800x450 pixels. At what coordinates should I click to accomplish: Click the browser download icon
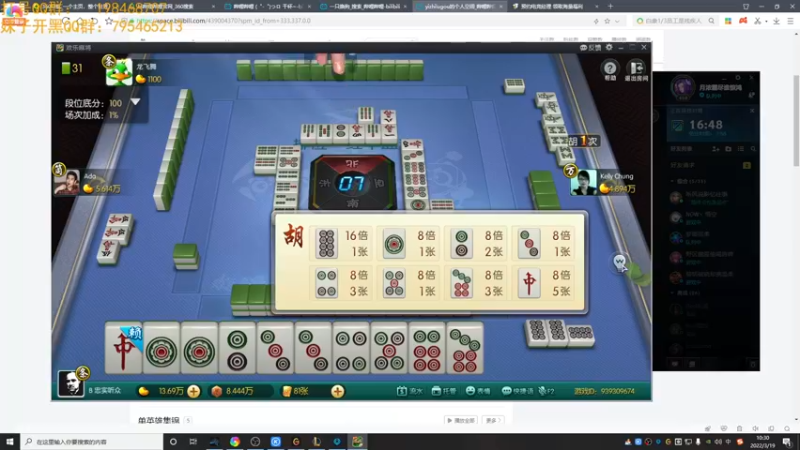click(x=776, y=21)
